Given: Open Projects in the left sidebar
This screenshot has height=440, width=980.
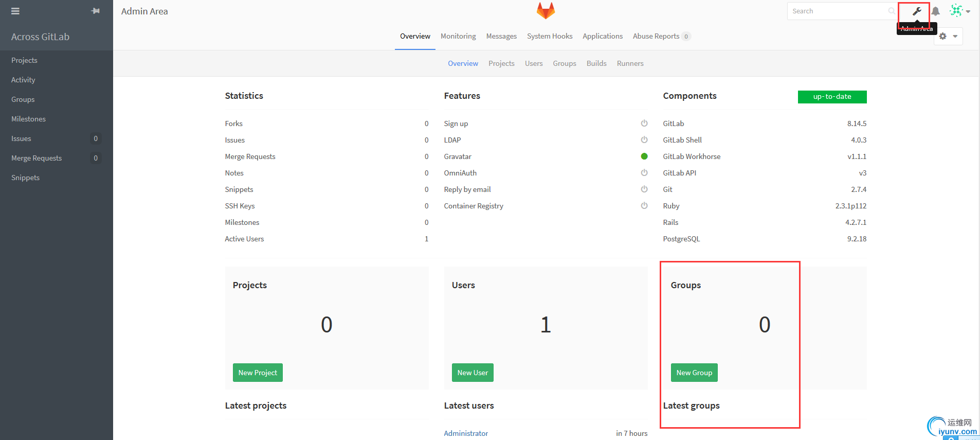Looking at the screenshot, I should tap(57, 60).
